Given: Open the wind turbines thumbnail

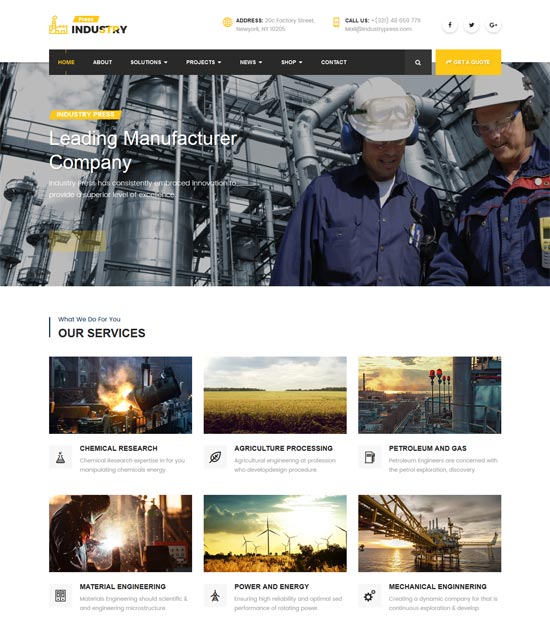Looking at the screenshot, I should pos(275,533).
